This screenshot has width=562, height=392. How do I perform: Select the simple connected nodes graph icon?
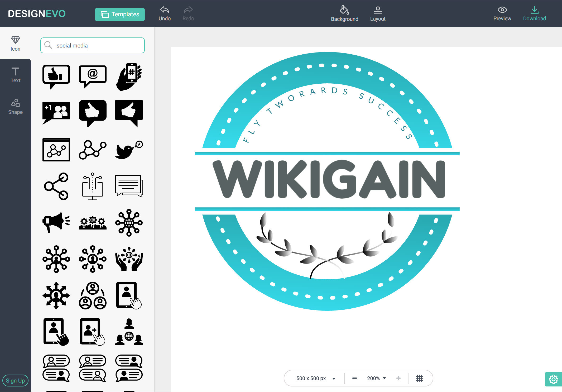[93, 150]
